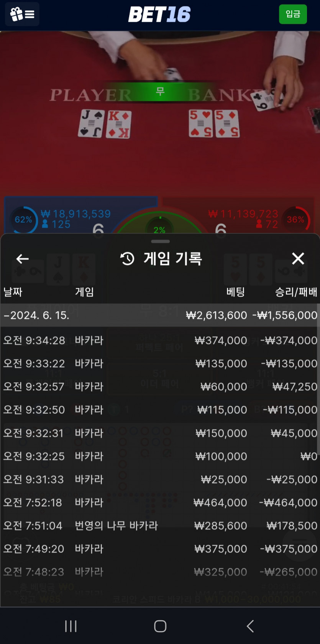Image resolution: width=320 pixels, height=644 pixels.
Task: Click the ₩2,613,600 total bet value
Action: click(x=217, y=315)
